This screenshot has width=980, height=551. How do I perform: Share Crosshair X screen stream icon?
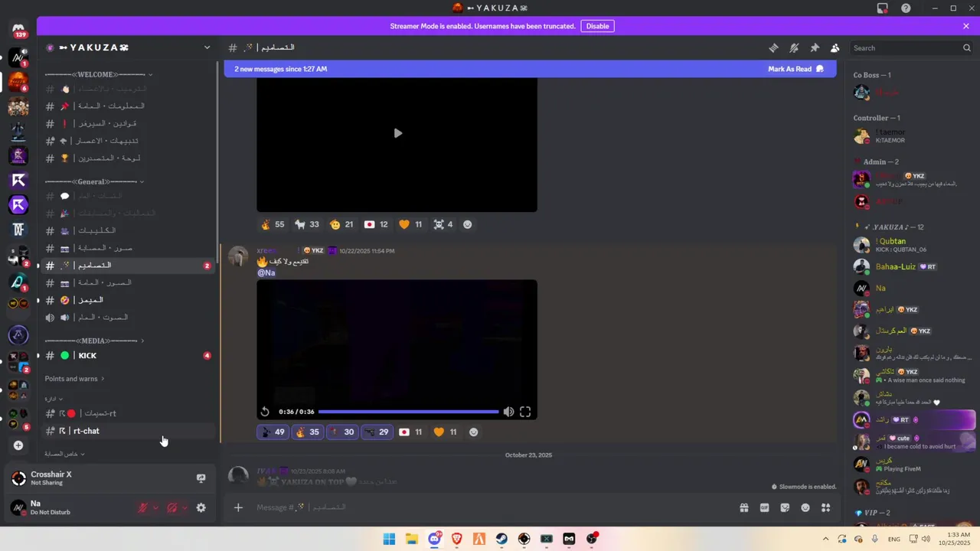coord(201,478)
